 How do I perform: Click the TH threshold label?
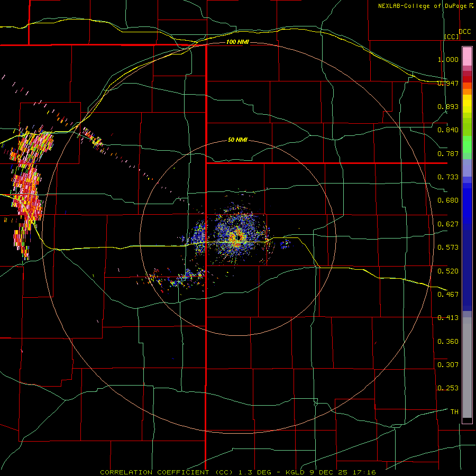454,412
